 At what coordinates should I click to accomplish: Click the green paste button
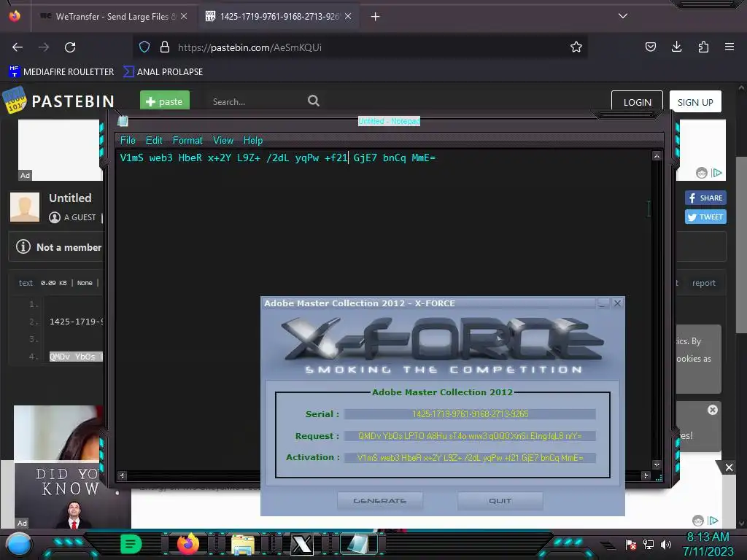click(x=165, y=101)
